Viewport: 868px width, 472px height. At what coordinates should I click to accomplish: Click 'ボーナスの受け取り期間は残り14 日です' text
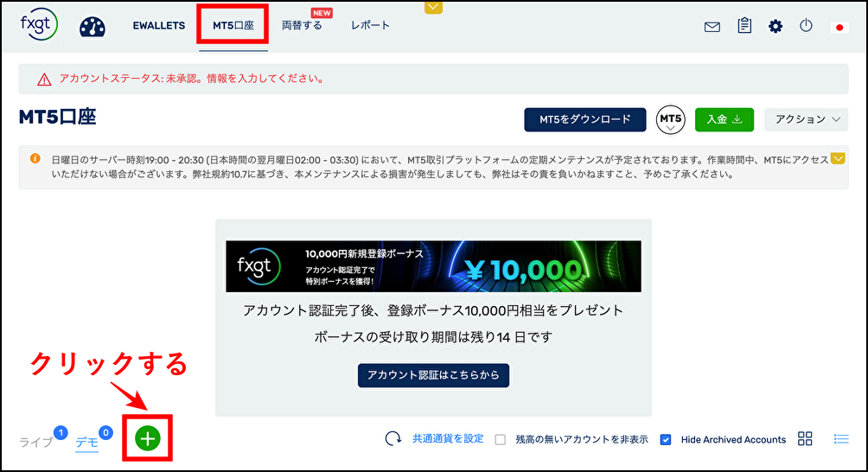433,337
